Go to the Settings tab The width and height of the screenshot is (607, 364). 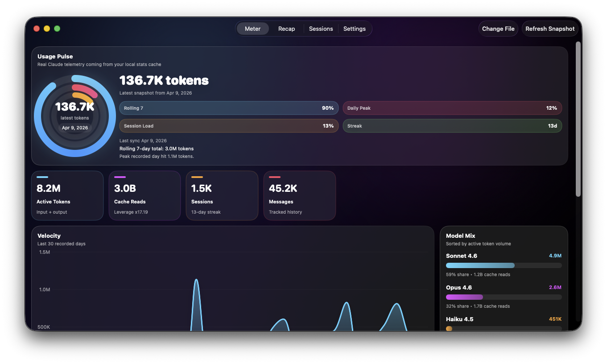point(355,29)
